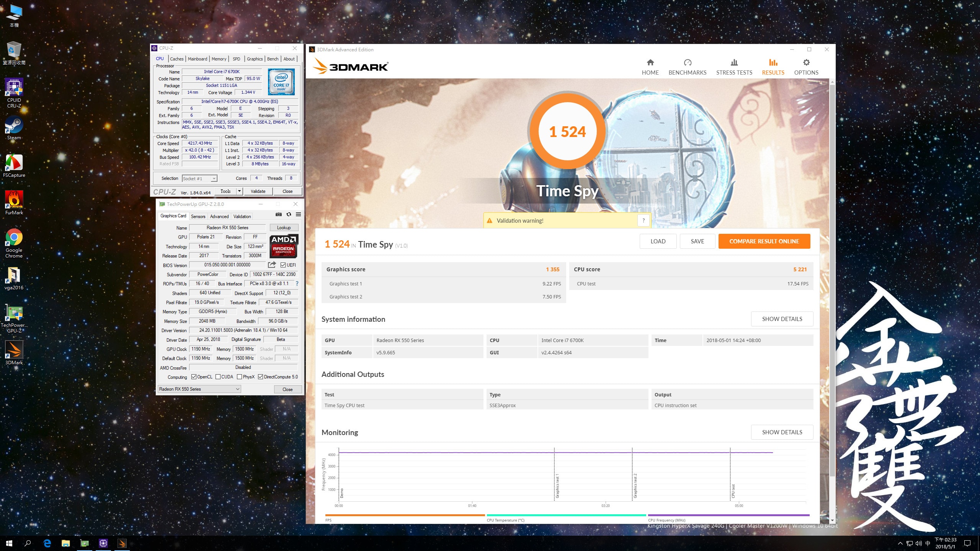The width and height of the screenshot is (980, 551).
Task: Click the GPU-Z Close button
Action: tap(287, 389)
